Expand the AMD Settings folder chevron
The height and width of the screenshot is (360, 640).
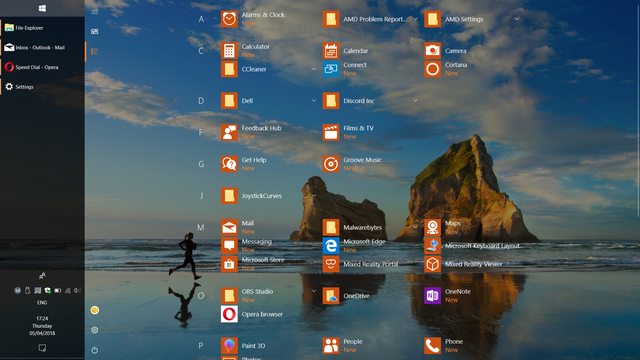(x=517, y=19)
